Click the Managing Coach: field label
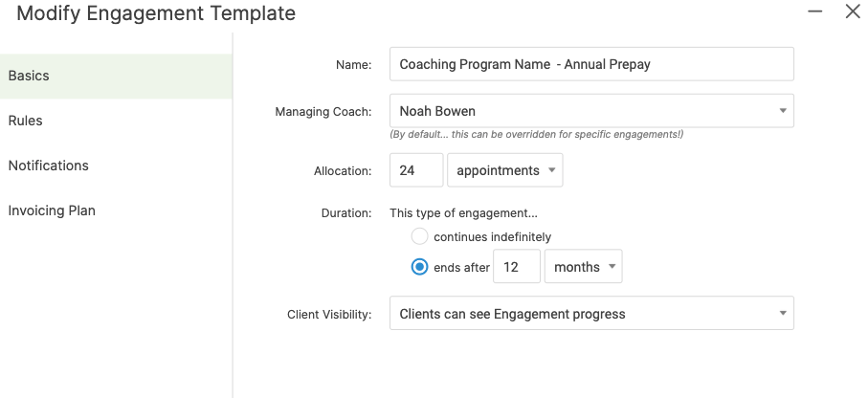Image resolution: width=868 pixels, height=398 pixels. tap(323, 112)
